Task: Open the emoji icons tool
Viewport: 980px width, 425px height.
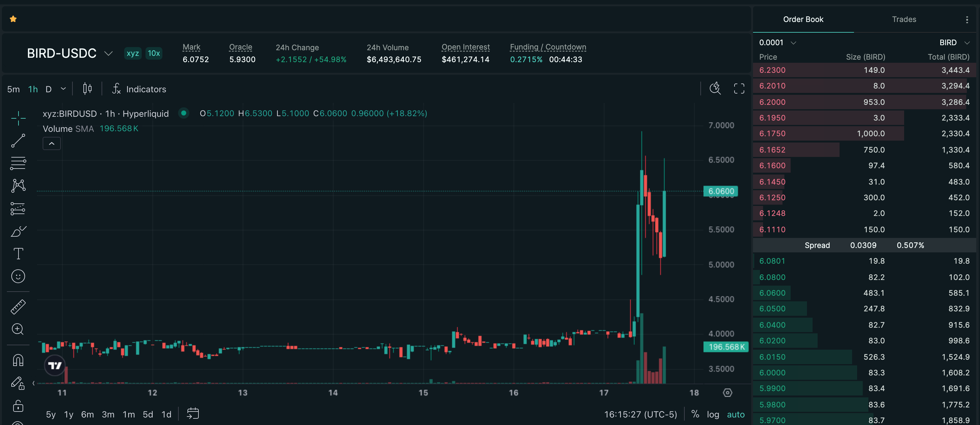Action: click(18, 276)
